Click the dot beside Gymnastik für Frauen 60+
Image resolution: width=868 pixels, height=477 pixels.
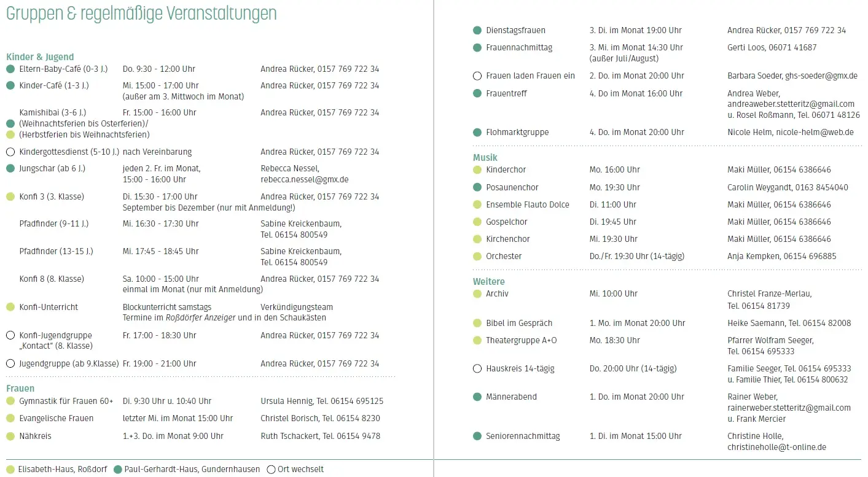pyautogui.click(x=10, y=401)
